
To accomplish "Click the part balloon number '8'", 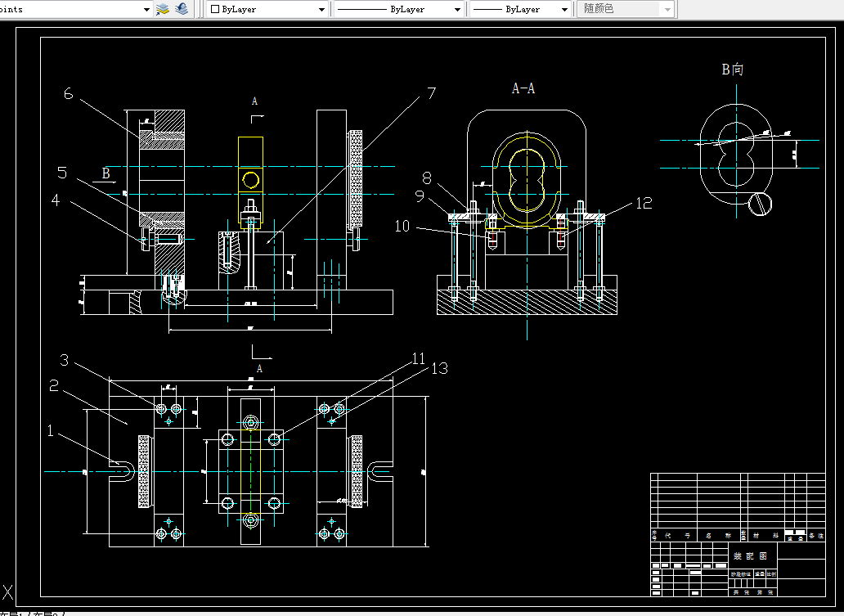I will tap(427, 178).
